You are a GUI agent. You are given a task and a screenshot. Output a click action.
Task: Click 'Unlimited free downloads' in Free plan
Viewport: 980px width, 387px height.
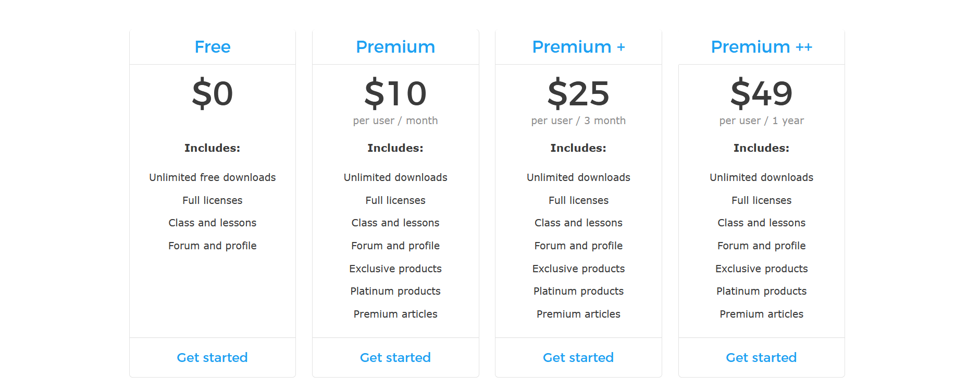[213, 177]
